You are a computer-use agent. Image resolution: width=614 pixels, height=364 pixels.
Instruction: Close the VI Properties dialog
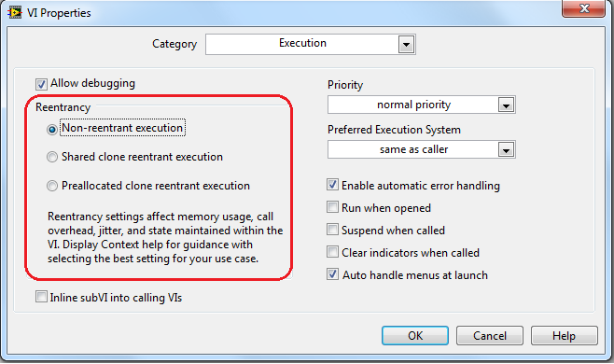coord(584,8)
